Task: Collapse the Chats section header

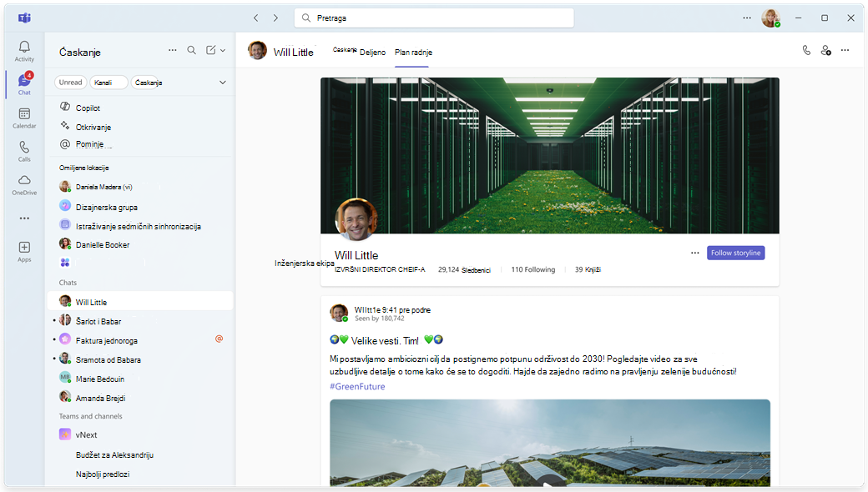Action: point(68,283)
